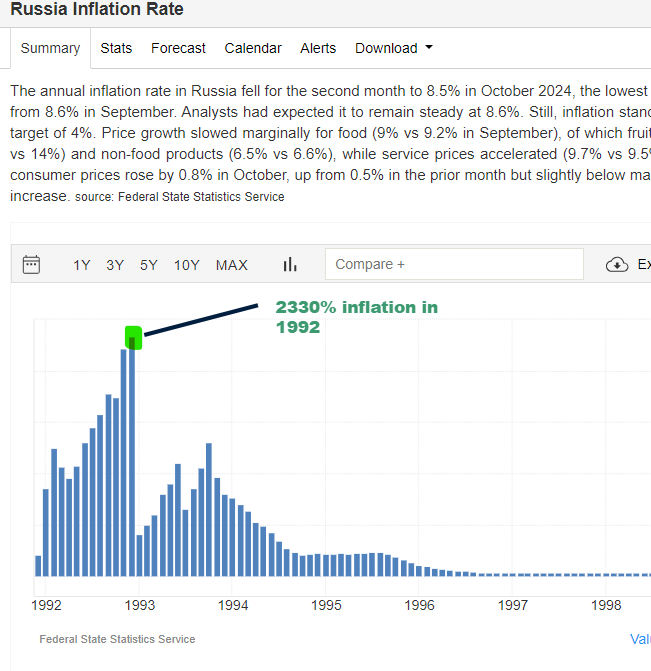
Task: Click Federal State Statistics Service chart footer
Action: tap(117, 639)
